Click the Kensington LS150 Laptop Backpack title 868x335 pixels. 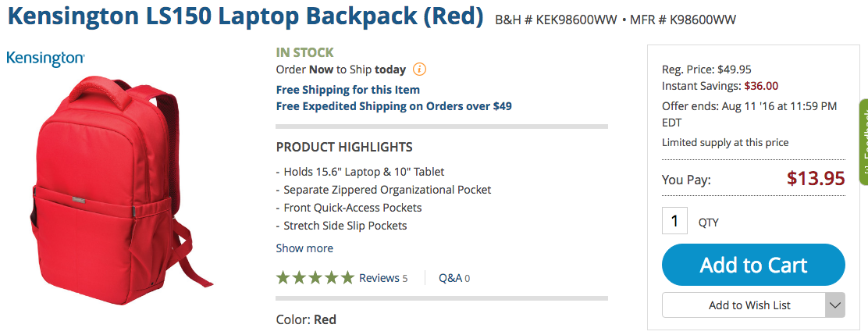click(x=245, y=17)
